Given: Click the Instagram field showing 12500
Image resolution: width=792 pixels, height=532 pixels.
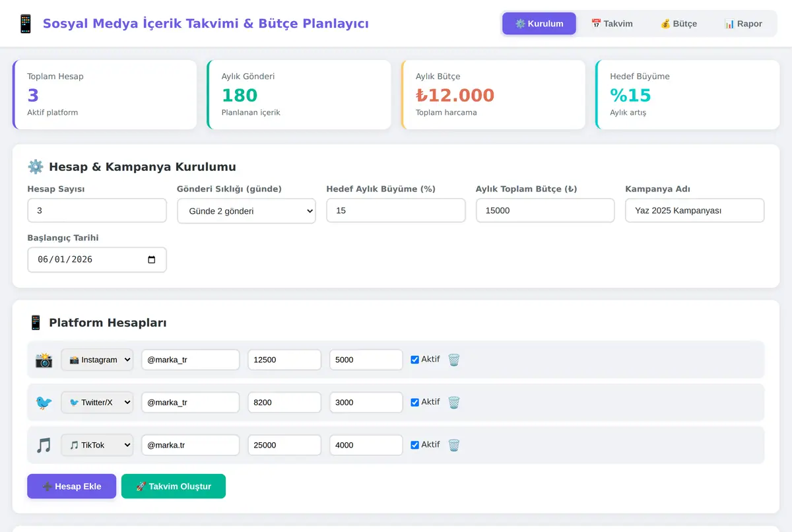Looking at the screenshot, I should click(284, 360).
